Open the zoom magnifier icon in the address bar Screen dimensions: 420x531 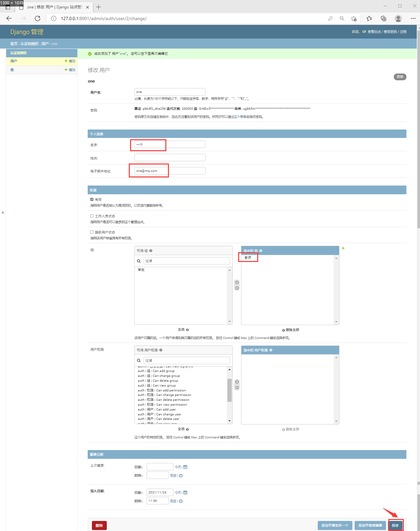click(342, 18)
